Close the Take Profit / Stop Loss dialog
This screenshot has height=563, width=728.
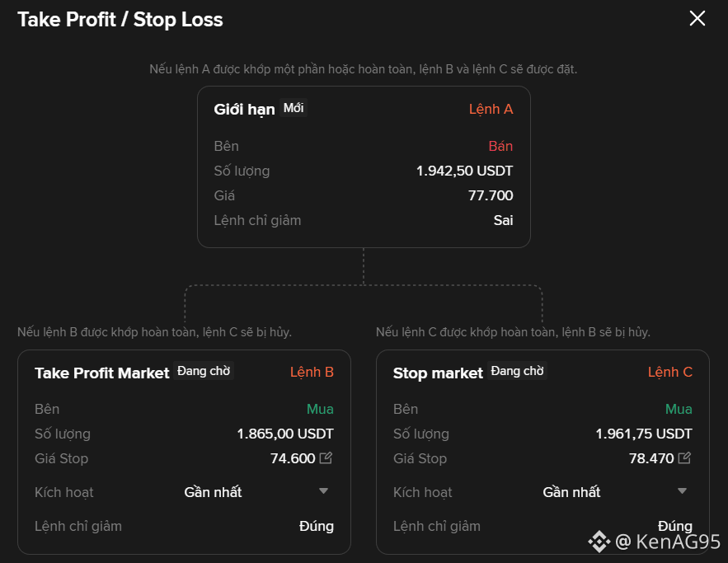pyautogui.click(x=697, y=19)
